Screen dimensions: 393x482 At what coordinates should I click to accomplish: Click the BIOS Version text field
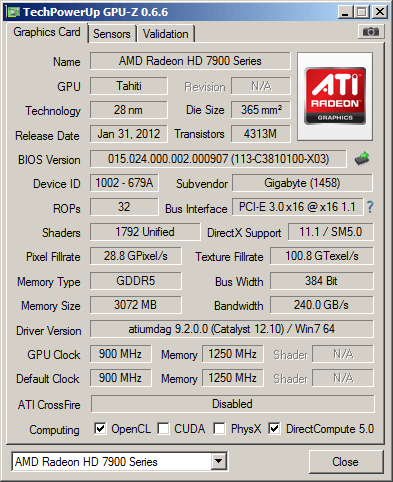(218, 159)
